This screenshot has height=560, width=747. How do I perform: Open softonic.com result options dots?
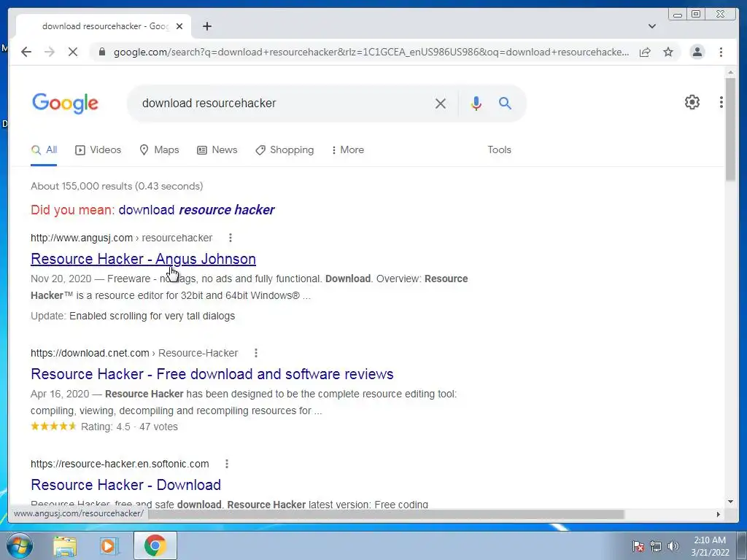[227, 464]
